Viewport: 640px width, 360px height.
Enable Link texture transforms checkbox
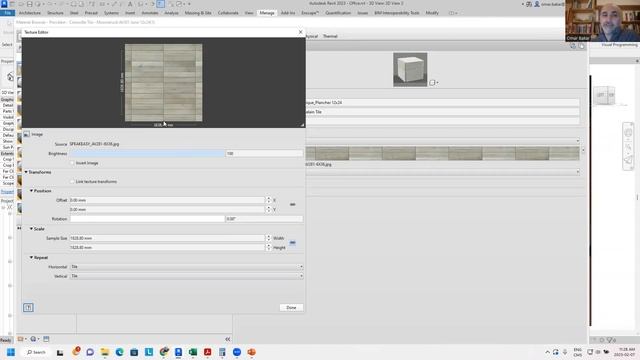pyautogui.click(x=72, y=182)
